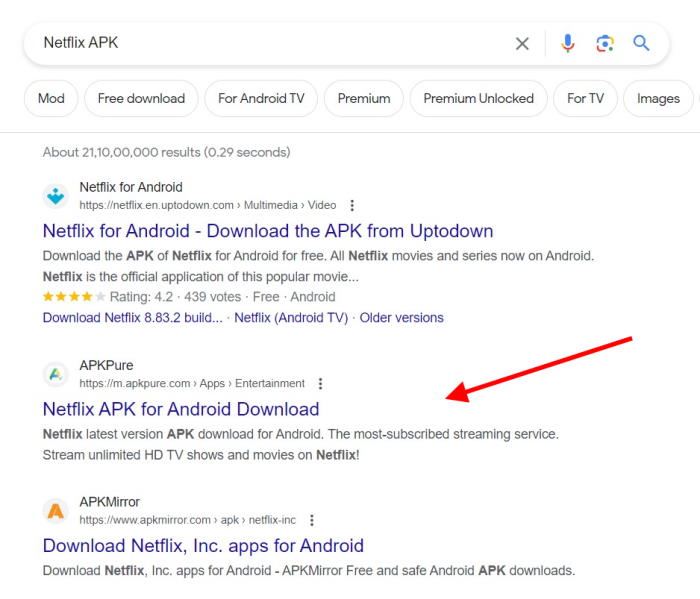Select the For Android TV chip

[x=261, y=98]
